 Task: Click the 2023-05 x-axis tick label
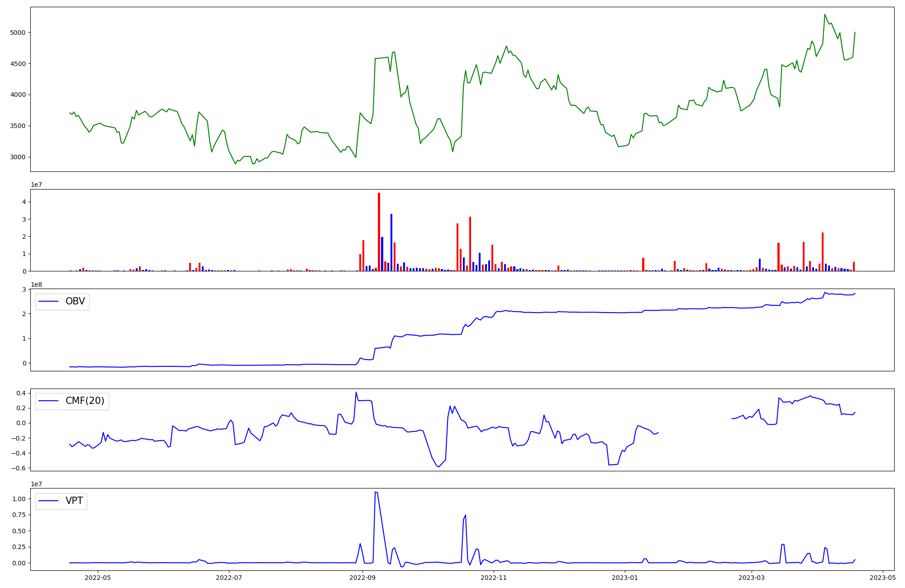click(882, 578)
